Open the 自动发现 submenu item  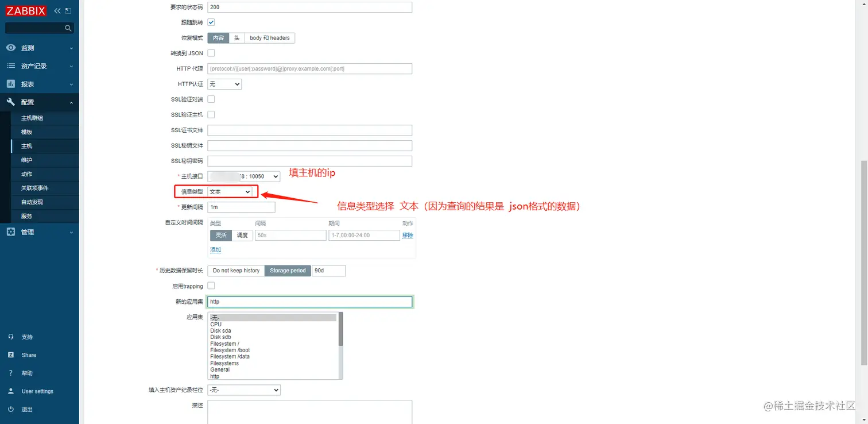[45, 202]
